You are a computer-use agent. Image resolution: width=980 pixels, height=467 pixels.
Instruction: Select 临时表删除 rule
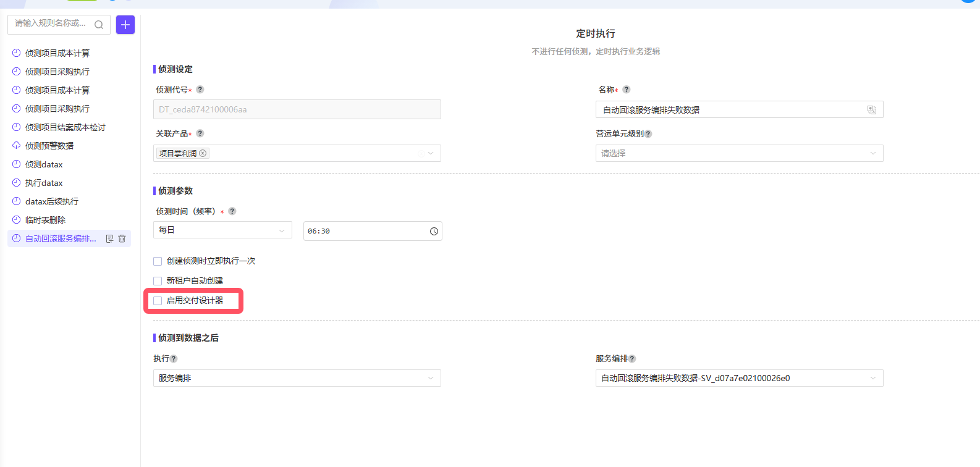(69, 220)
